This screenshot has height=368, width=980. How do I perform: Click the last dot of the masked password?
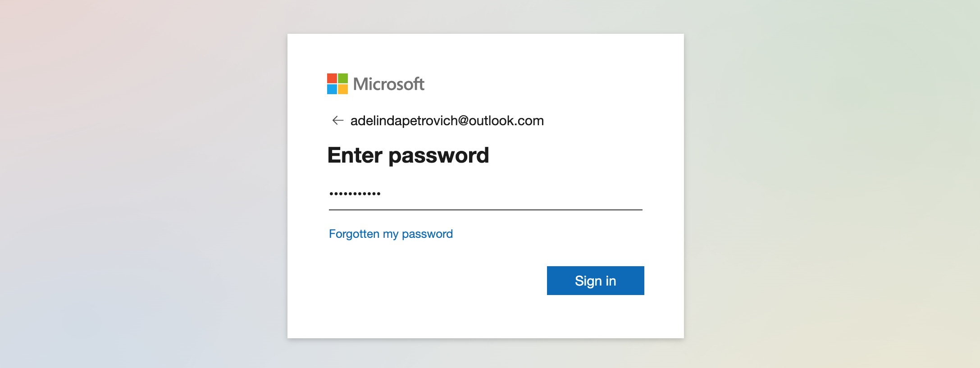pos(379,194)
